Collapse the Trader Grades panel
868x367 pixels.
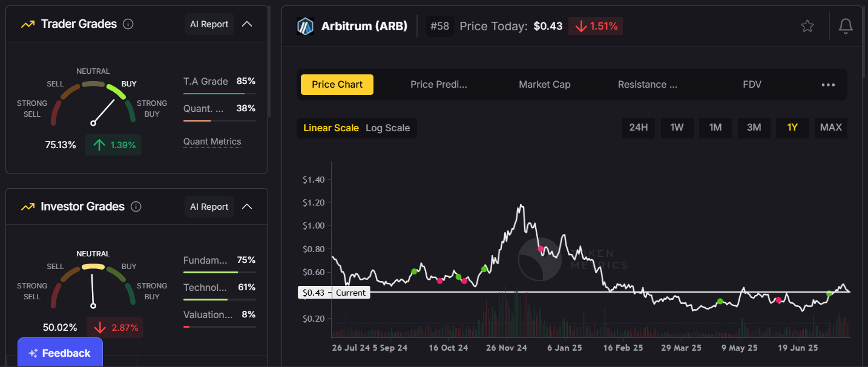tap(247, 24)
